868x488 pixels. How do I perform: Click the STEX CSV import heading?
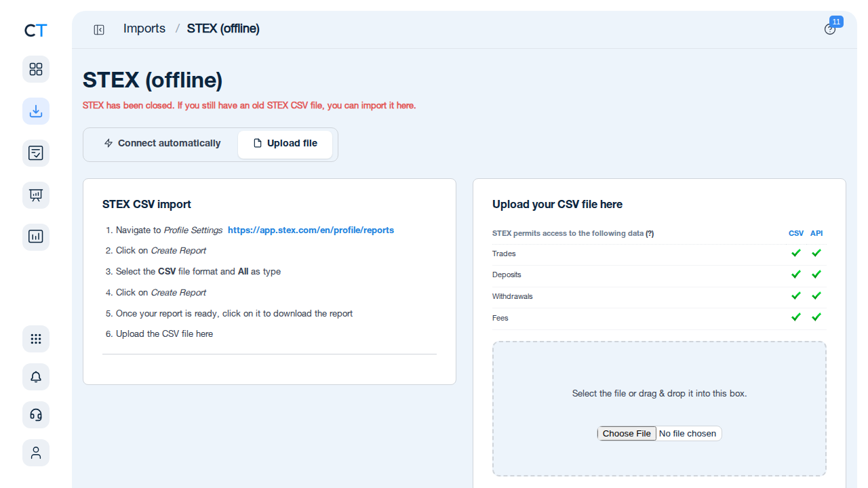click(146, 204)
